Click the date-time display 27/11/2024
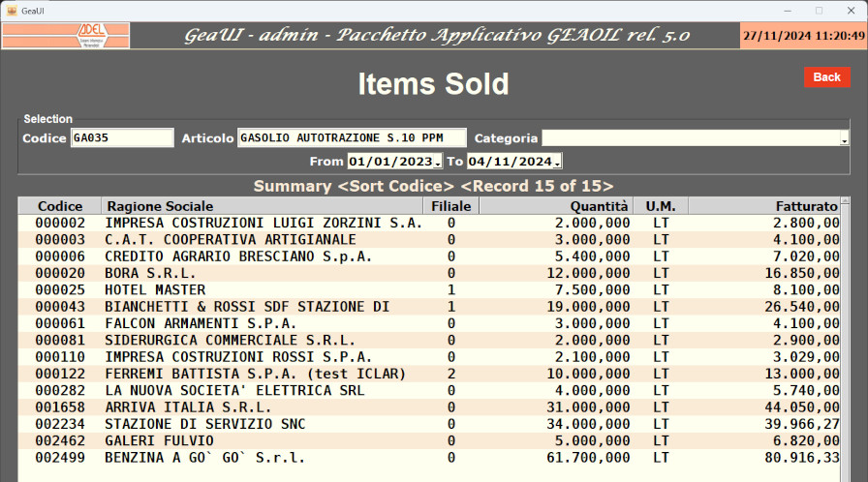 tap(803, 36)
